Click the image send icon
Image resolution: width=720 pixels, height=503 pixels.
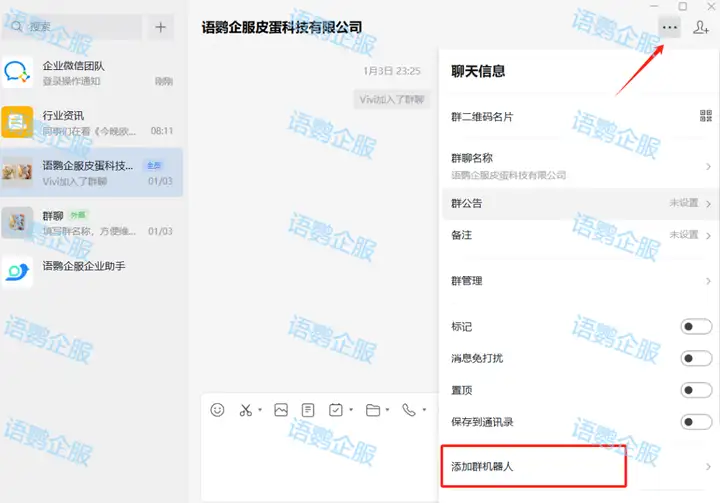point(281,410)
